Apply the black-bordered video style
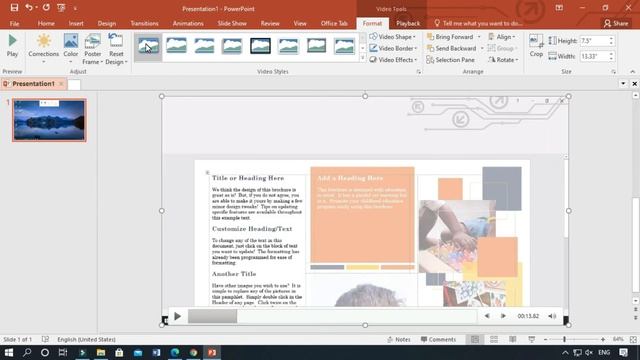Viewport: 640px width, 360px height. pyautogui.click(x=260, y=46)
